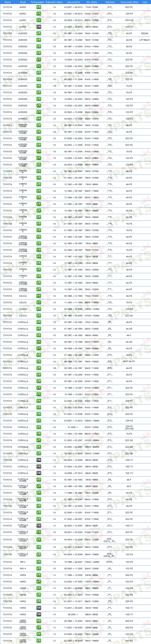Click the petrol icon in Avensis SEDAN row
The width and height of the screenshot is (151, 644).
[39, 34]
